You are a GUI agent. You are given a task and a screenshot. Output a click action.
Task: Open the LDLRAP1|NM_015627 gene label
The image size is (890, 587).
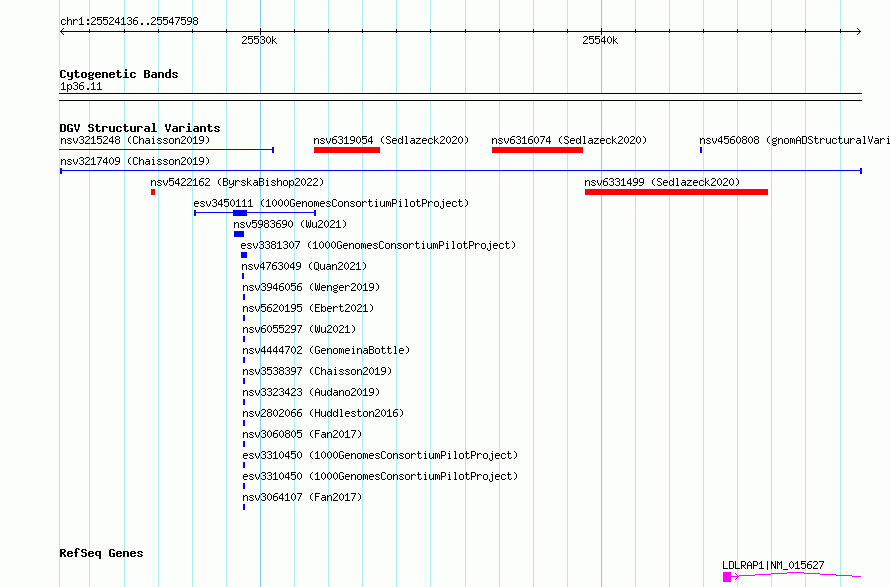click(x=773, y=565)
